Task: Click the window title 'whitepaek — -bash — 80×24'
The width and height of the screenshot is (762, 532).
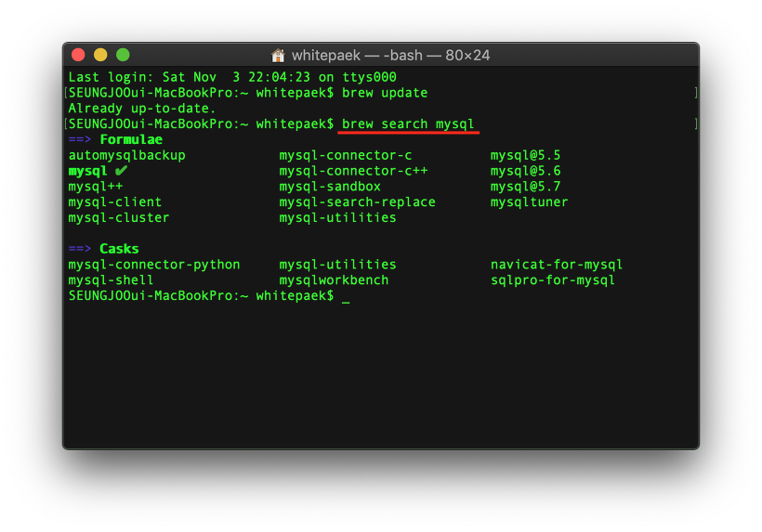Action: pos(390,56)
